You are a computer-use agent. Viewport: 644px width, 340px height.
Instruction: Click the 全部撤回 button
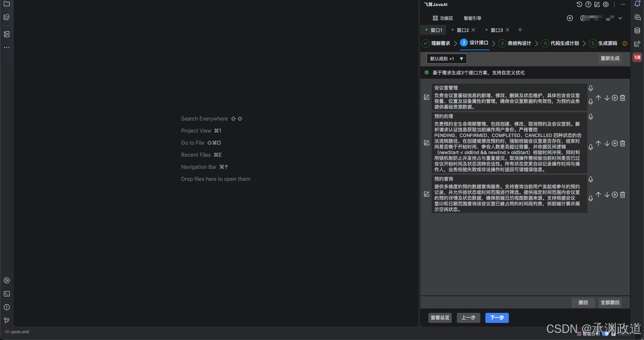(x=610, y=303)
